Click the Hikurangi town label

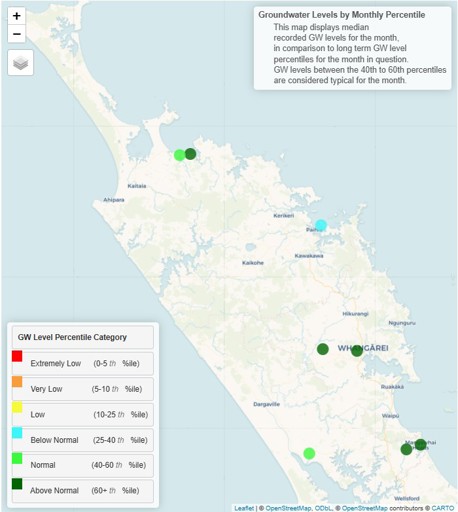pos(355,314)
